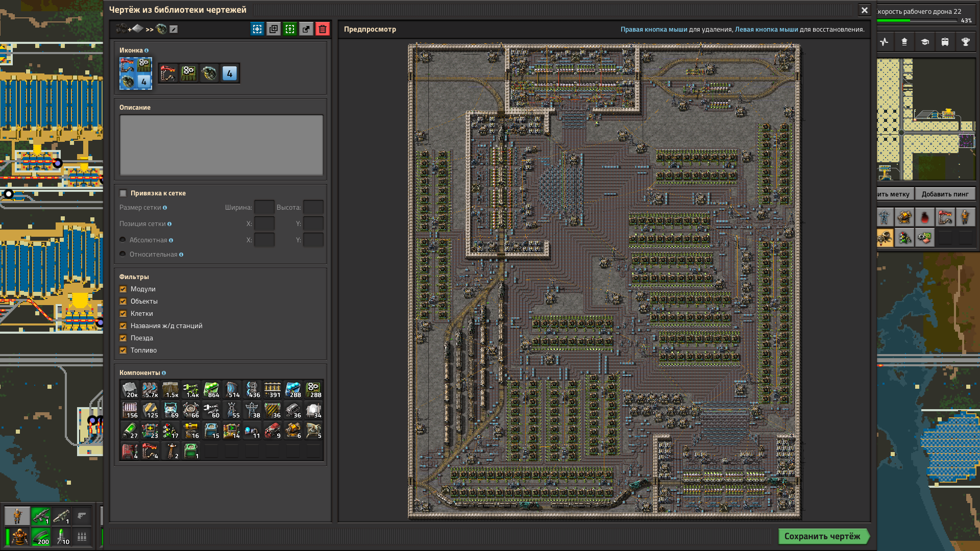Image resolution: width=980 pixels, height=551 pixels.
Task: Select new contents for blueprint (blue button)
Action: [257, 29]
